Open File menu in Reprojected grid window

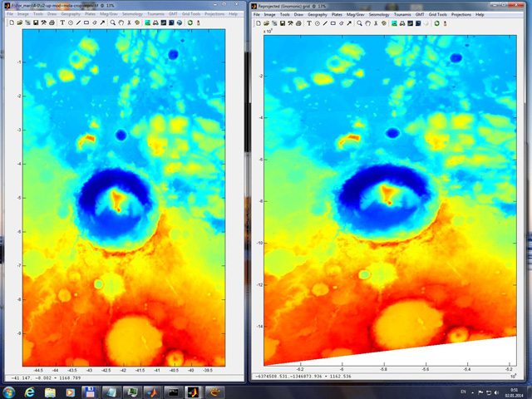coord(257,15)
